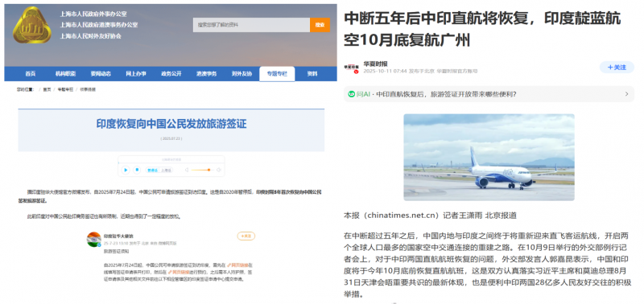Open the 机构职能 navigation tab
This screenshot has width=644, height=304.
click(x=66, y=74)
